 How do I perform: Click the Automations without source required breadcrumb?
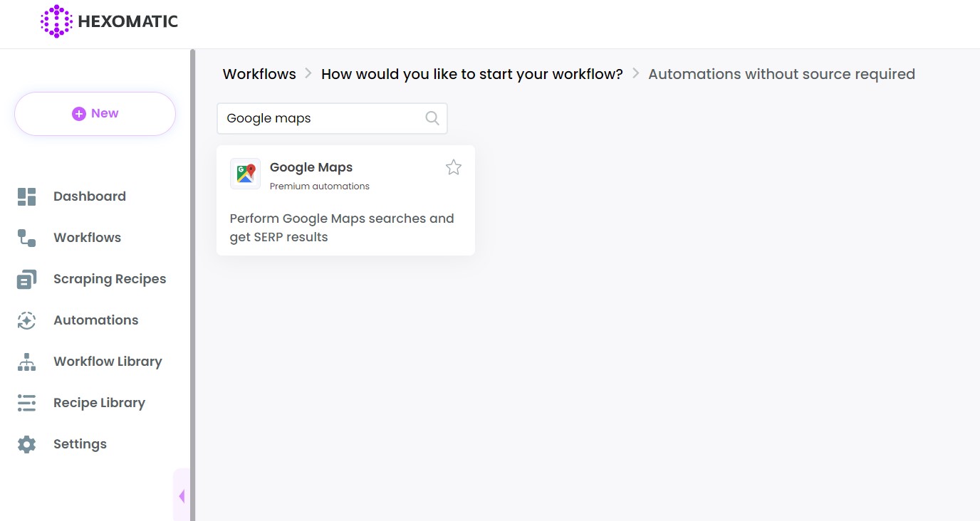(x=781, y=73)
